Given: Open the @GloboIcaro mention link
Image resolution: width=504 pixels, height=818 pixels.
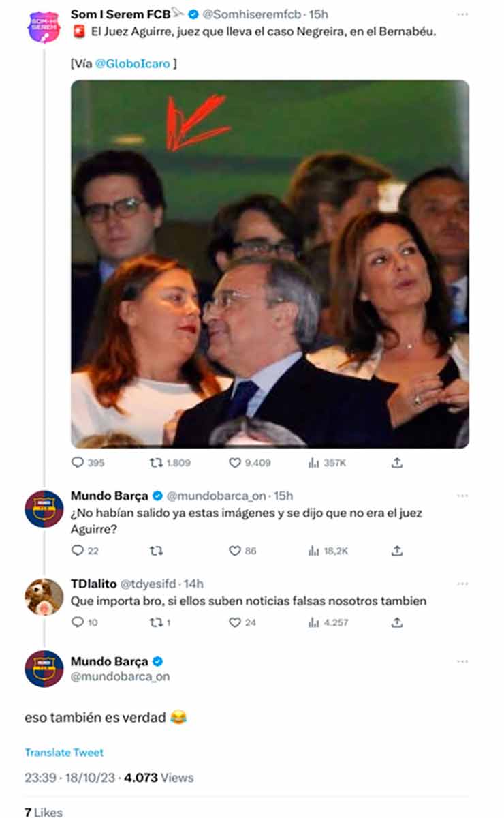Looking at the screenshot, I should point(138,64).
